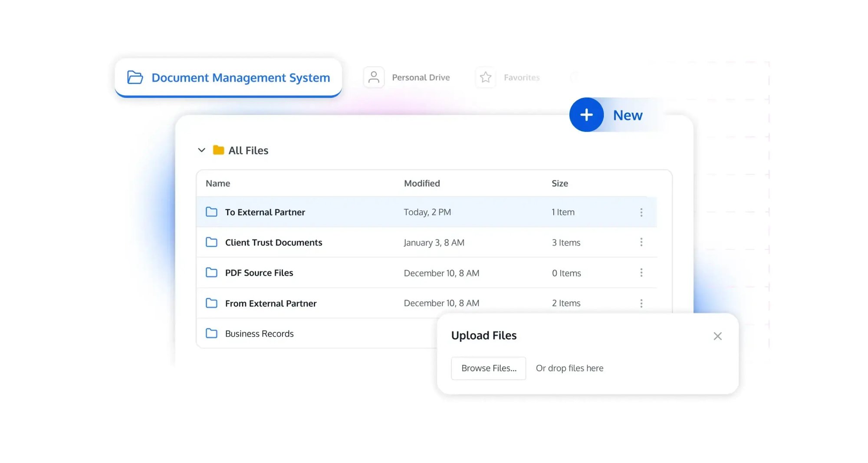Click the blue plus New icon

tap(586, 115)
